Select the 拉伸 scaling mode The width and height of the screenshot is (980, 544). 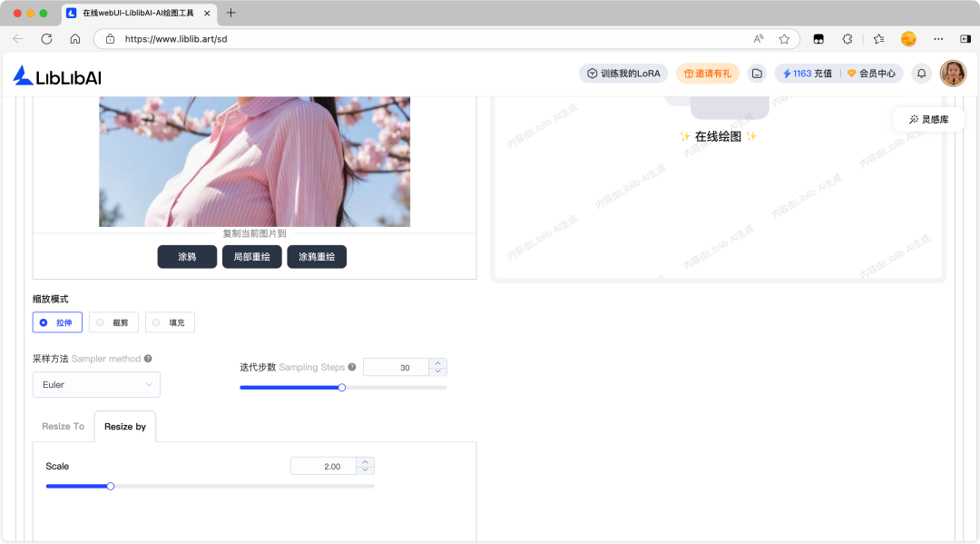pos(57,322)
